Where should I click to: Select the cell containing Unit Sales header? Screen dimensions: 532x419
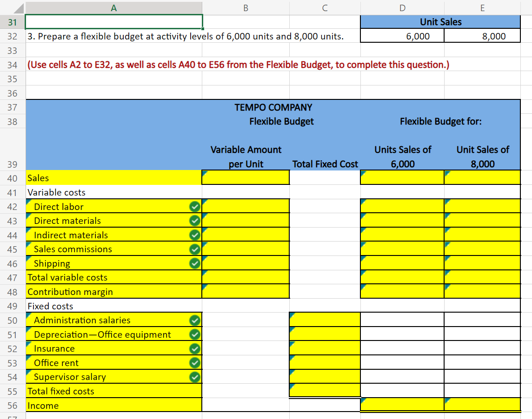coord(440,22)
